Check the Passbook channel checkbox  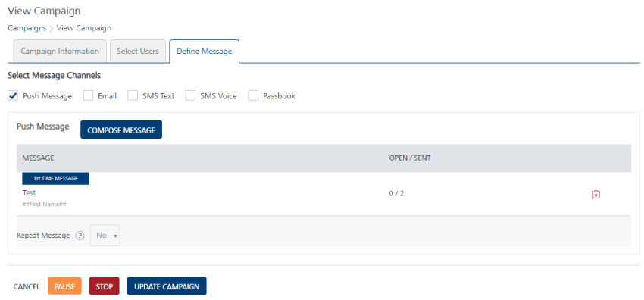point(253,96)
